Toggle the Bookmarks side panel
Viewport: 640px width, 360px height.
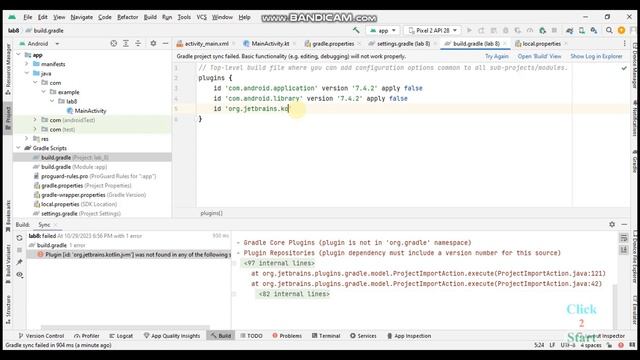point(8,216)
